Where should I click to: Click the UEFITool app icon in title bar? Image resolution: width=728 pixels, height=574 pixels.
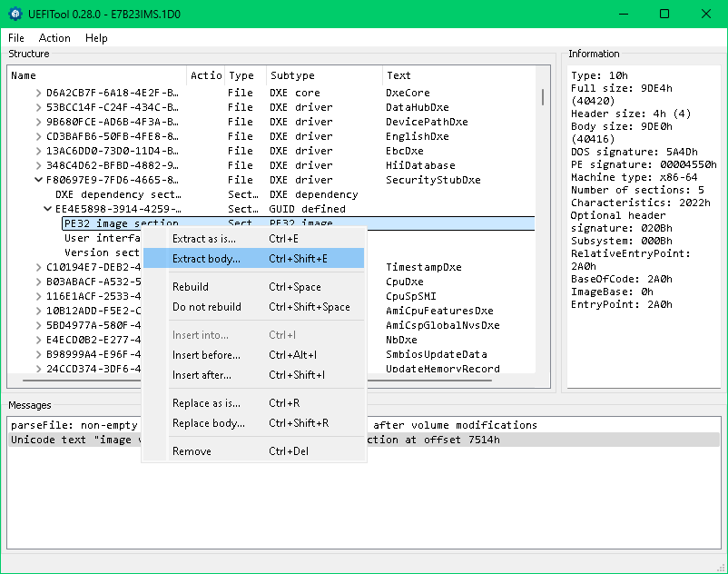[15, 14]
